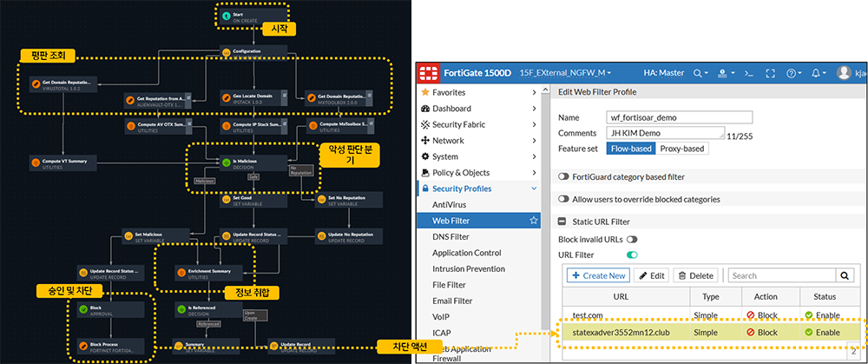Click the VirusTotal connector step icon

36,83
